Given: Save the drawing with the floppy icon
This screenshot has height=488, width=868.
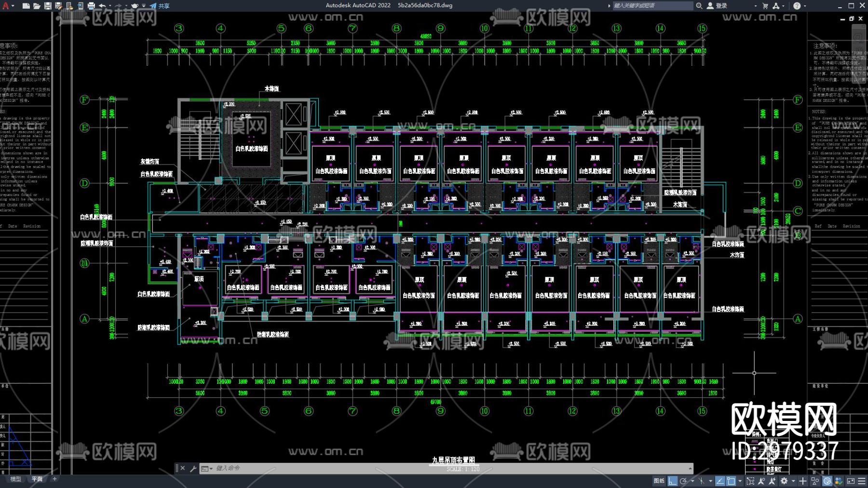Looking at the screenshot, I should tap(48, 6).
